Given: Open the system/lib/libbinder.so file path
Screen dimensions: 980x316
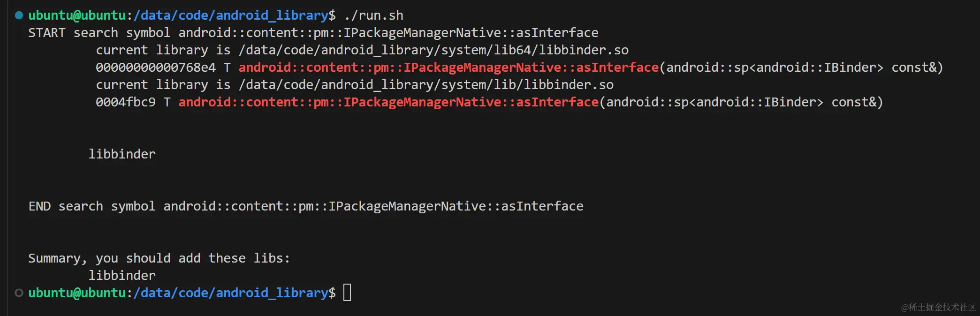Looking at the screenshot, I should click(x=426, y=85).
